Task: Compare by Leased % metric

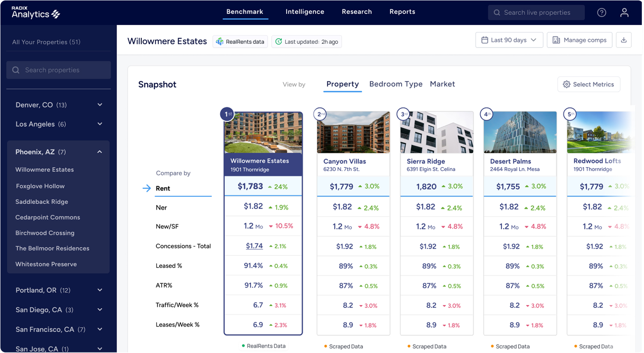Action: [x=169, y=266]
